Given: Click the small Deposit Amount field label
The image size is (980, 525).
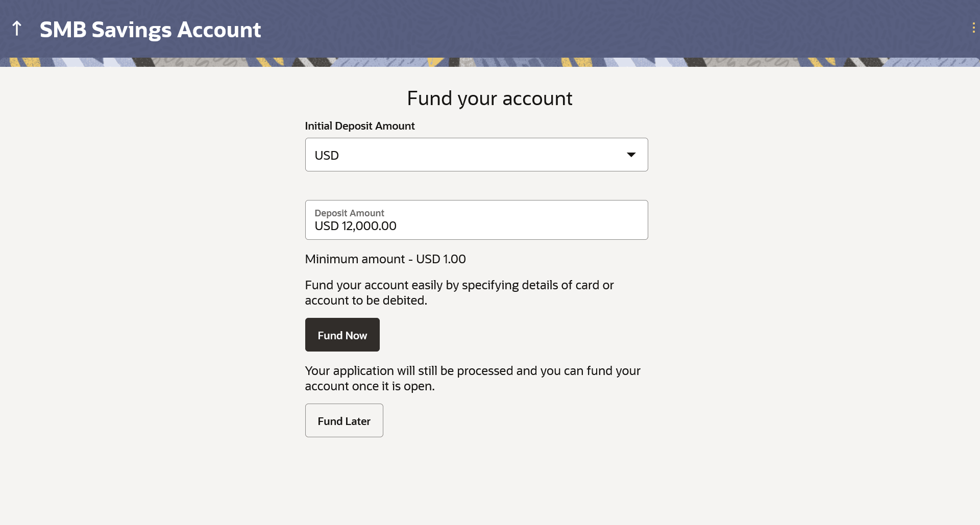Looking at the screenshot, I should pos(349,213).
